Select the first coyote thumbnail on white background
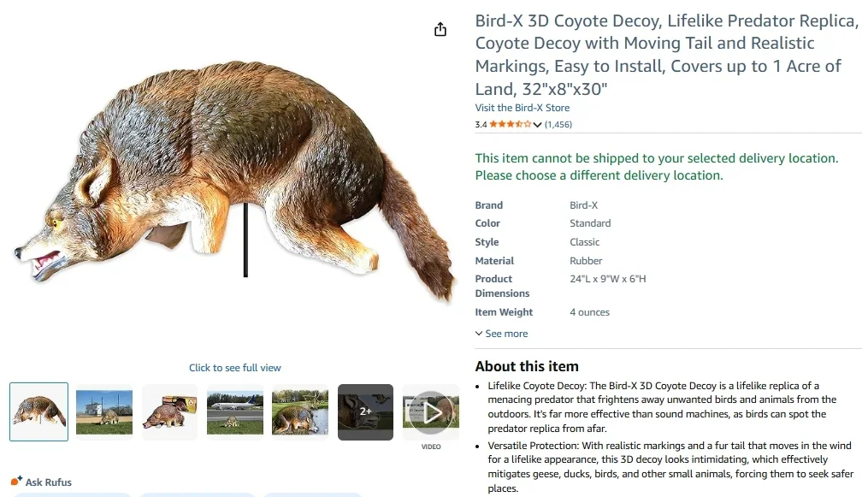This screenshot has height=497, width=868. [x=39, y=411]
